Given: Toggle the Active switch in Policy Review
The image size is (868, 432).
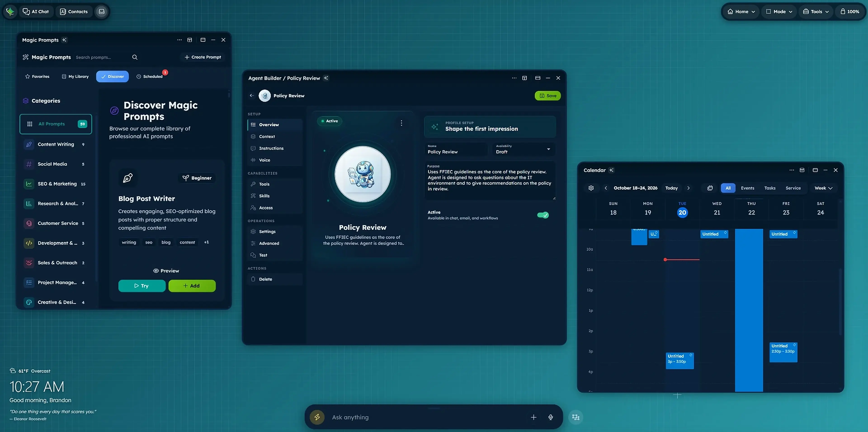Looking at the screenshot, I should pyautogui.click(x=543, y=215).
